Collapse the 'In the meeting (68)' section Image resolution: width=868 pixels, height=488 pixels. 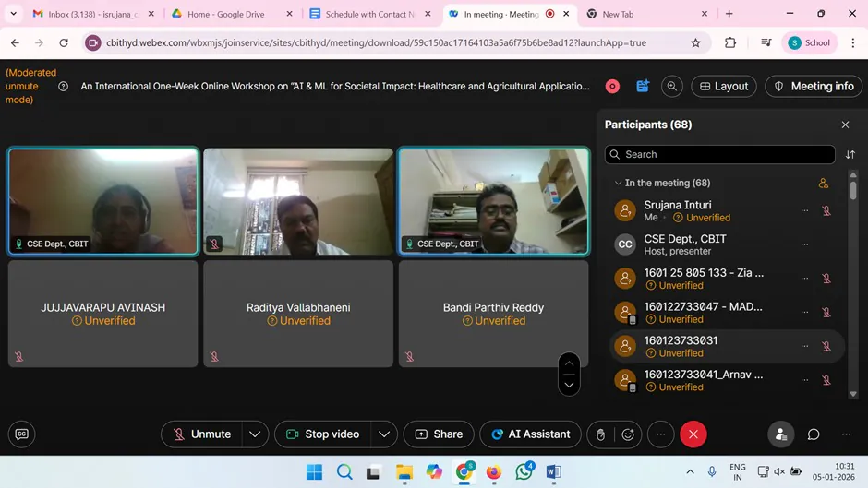pos(618,184)
